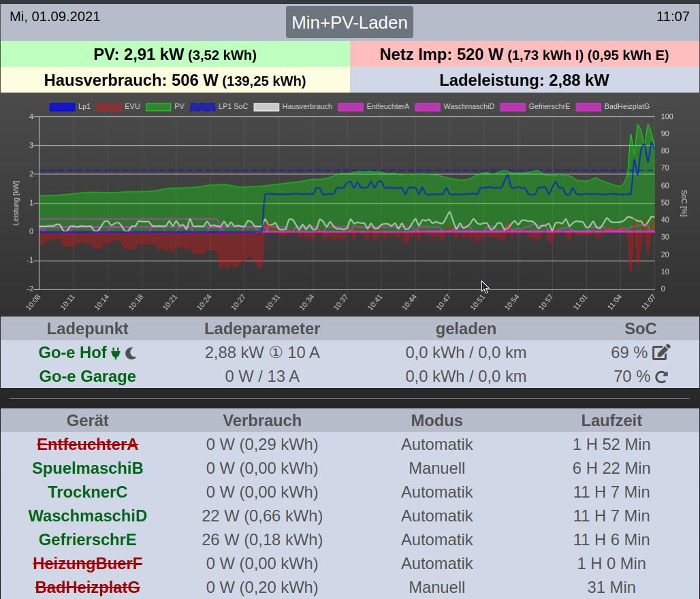Click the TrocknerC Automatik mode

point(436,492)
